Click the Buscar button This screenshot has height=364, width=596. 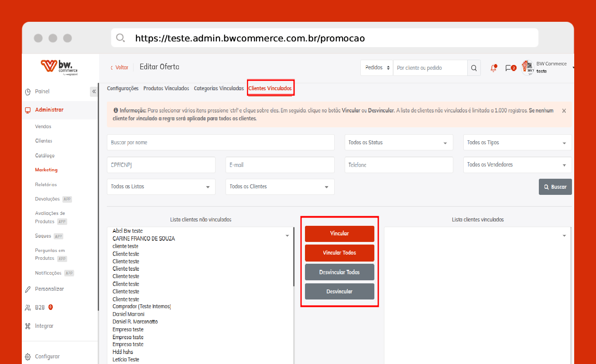coord(555,187)
